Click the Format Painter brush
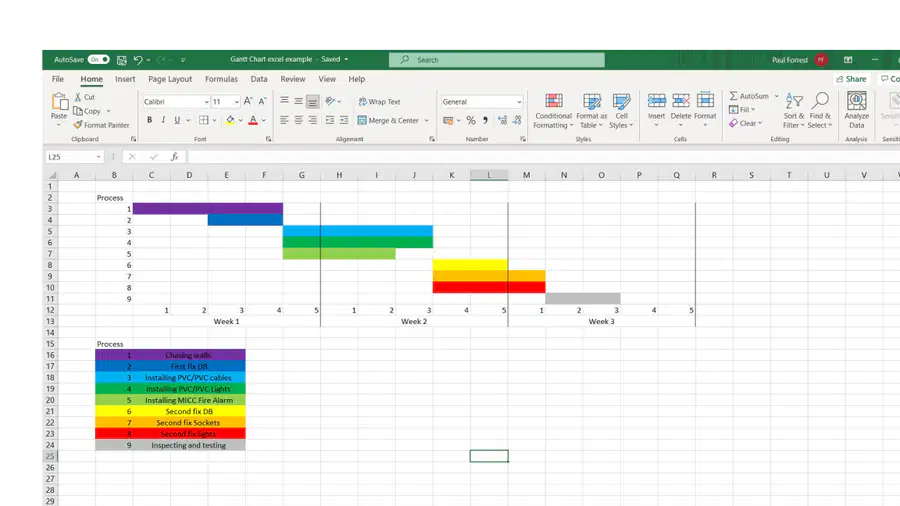Image resolution: width=900 pixels, height=506 pixels. pos(77,124)
